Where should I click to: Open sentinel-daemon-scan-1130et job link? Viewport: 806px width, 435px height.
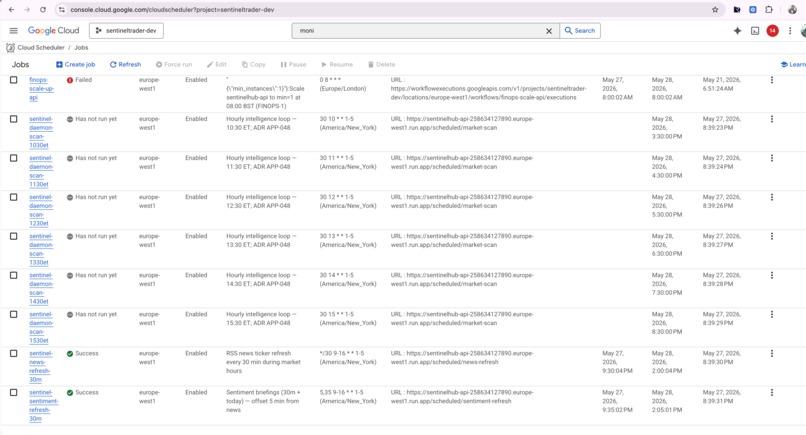coord(41,171)
